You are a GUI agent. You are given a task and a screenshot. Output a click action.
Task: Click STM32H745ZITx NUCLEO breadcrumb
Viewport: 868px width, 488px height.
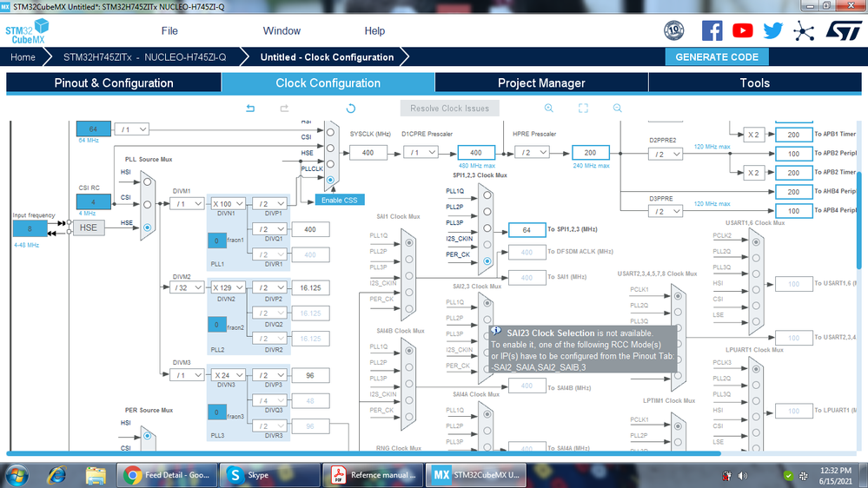[x=144, y=57]
